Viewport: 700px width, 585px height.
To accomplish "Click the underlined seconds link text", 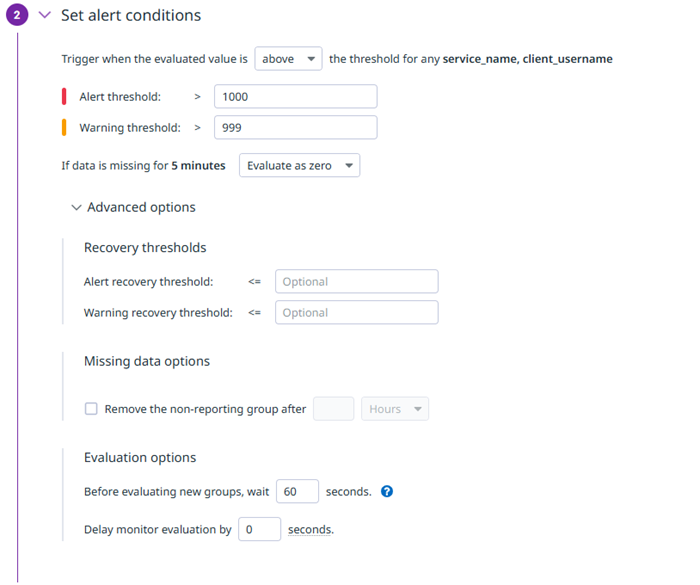I will 310,530.
